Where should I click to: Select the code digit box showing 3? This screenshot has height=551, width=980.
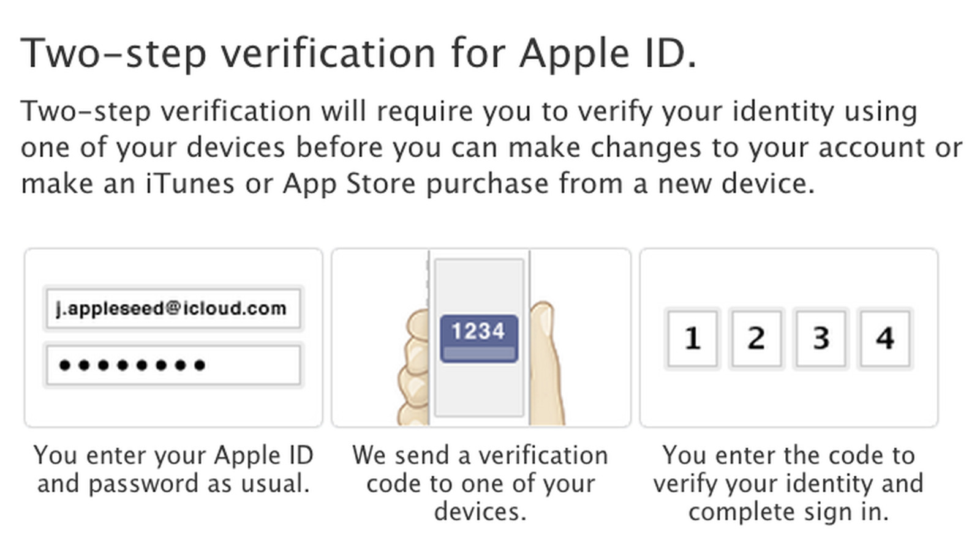[821, 339]
